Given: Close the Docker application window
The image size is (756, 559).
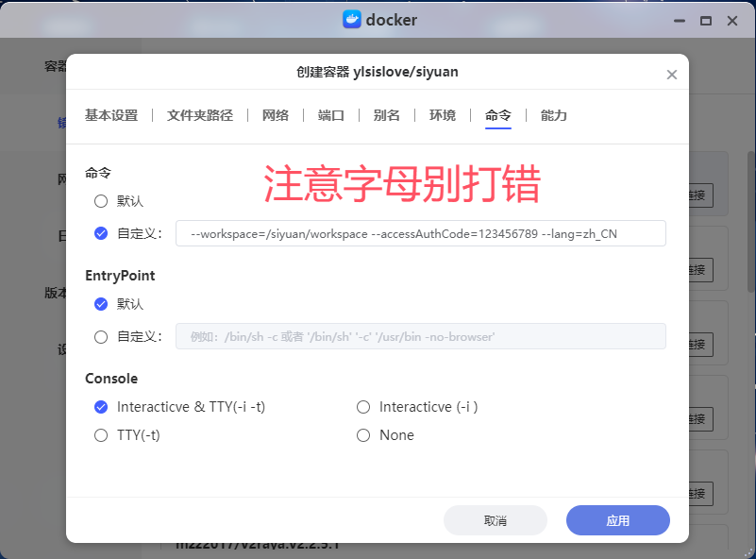Looking at the screenshot, I should tap(731, 20).
